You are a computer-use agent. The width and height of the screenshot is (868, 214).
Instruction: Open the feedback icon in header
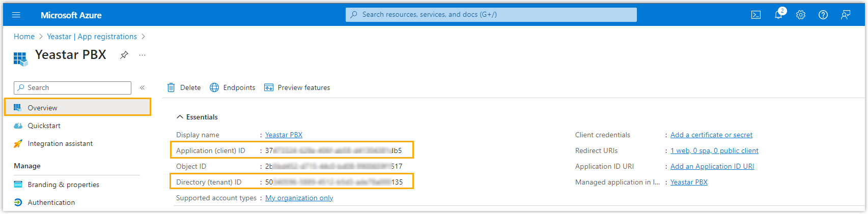click(846, 15)
